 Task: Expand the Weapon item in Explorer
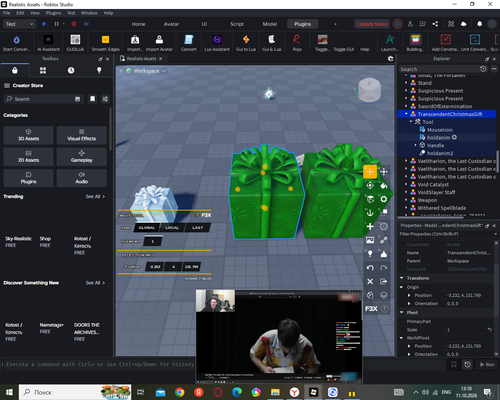[406, 200]
